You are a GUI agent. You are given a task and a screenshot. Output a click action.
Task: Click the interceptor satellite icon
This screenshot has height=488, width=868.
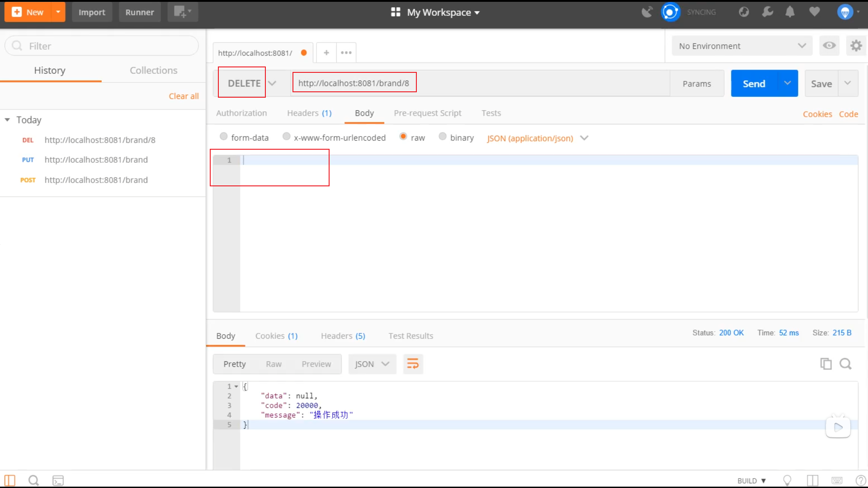coord(647,12)
